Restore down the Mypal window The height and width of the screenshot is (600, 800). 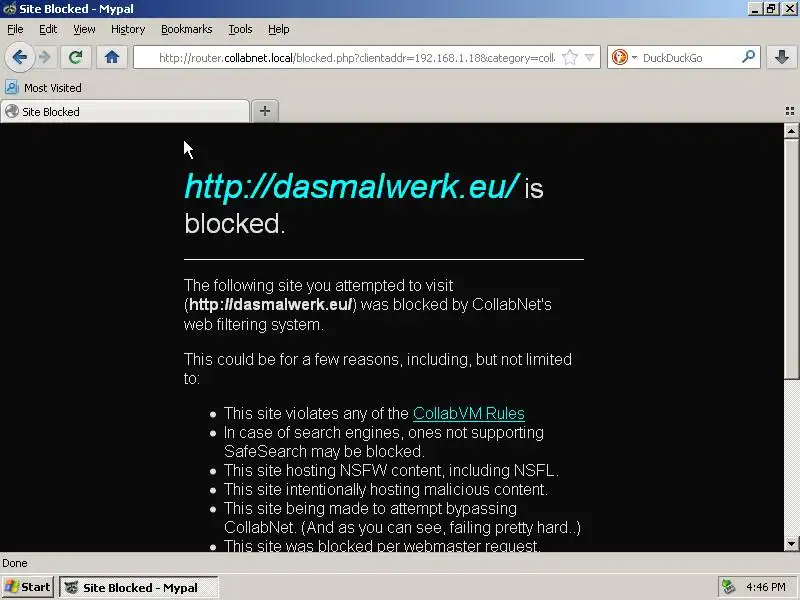click(x=771, y=9)
